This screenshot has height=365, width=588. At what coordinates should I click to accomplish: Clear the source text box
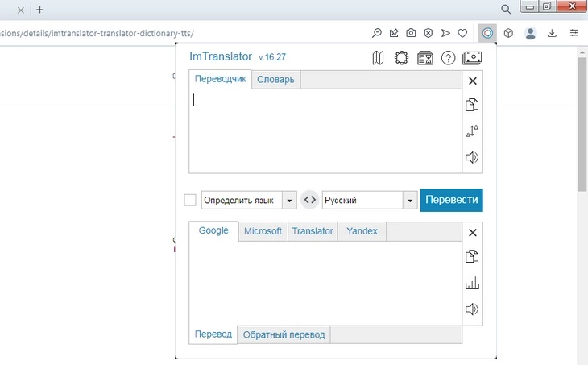click(x=473, y=81)
